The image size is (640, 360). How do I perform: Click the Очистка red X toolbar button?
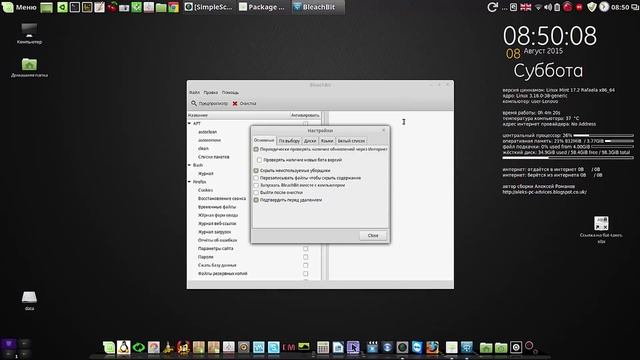point(244,104)
